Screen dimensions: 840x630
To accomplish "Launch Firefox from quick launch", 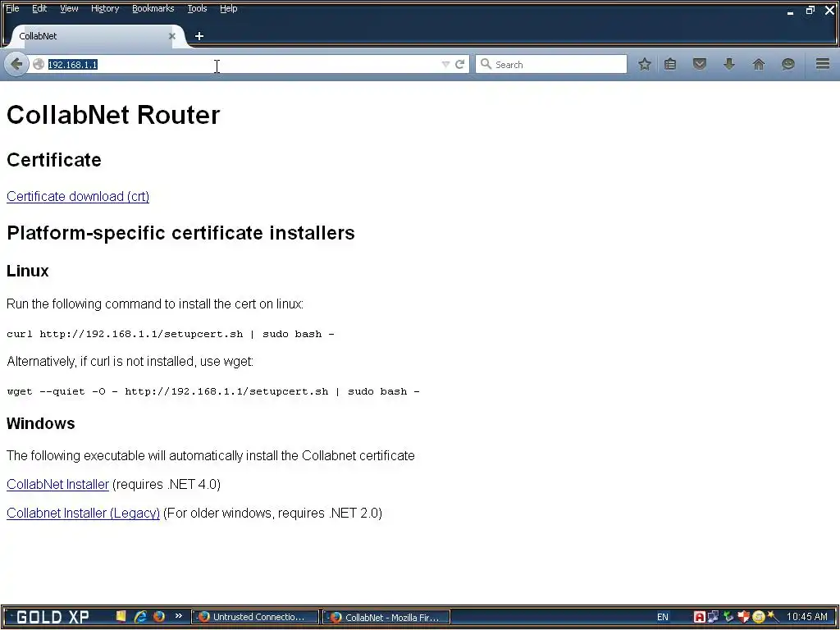I will point(159,617).
